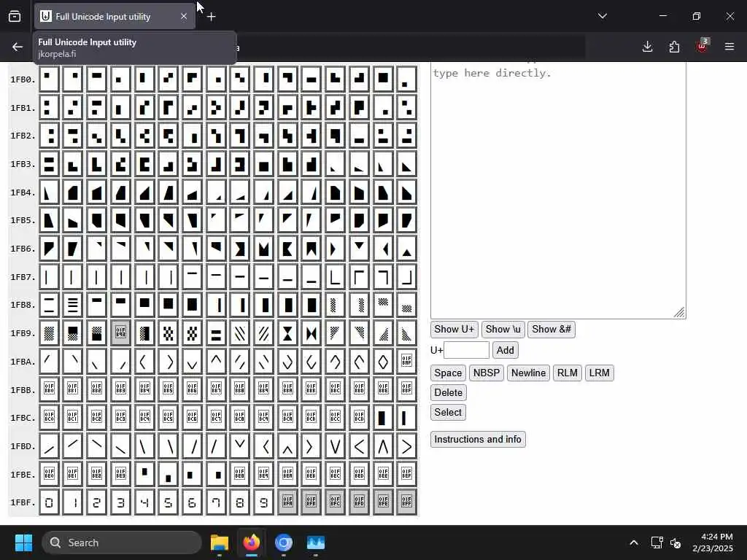Insert the 1FBFA placeholder character
The height and width of the screenshot is (560, 747).
pos(287,502)
